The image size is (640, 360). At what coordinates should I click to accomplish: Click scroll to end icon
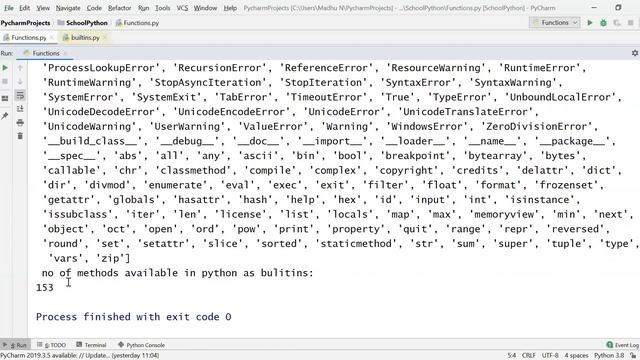point(20,109)
